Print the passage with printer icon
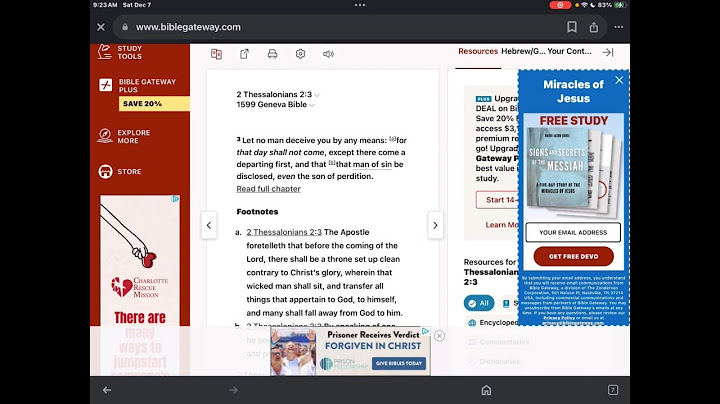This screenshot has width=720, height=404. (272, 54)
